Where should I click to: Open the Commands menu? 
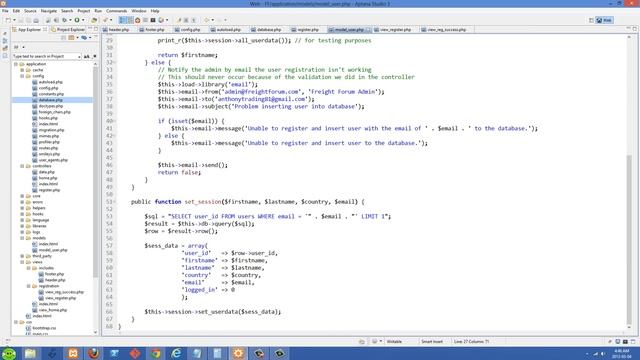click(x=116, y=11)
